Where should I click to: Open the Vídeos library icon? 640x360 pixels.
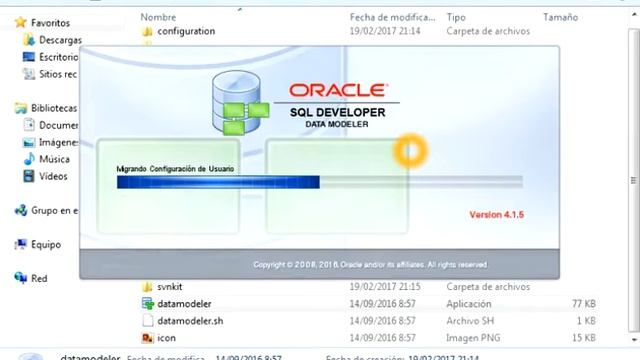[29, 176]
